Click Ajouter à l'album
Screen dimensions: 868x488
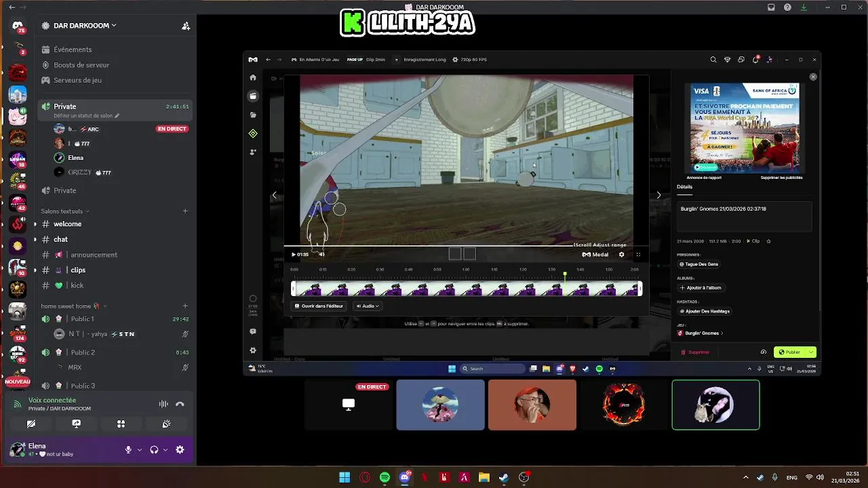[x=701, y=287]
